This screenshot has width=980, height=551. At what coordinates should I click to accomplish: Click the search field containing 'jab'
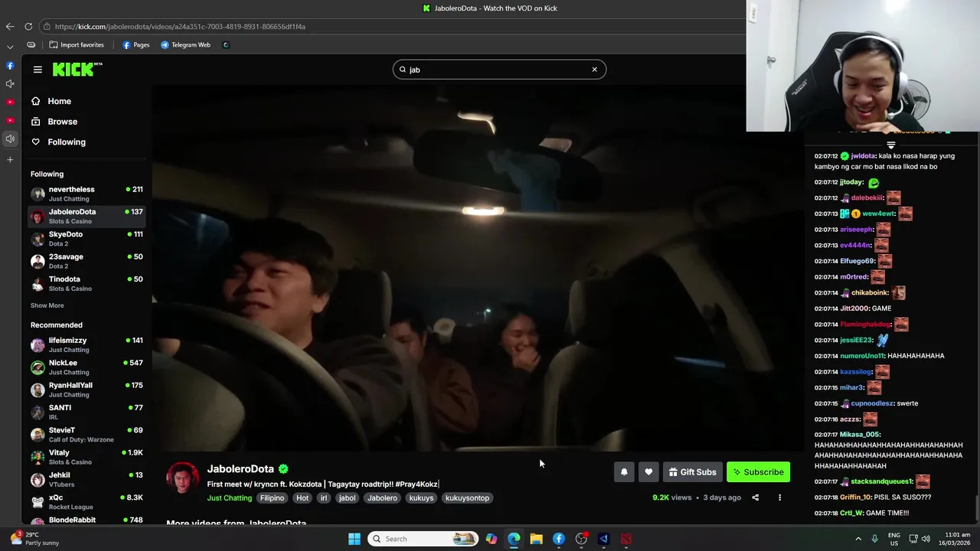[x=499, y=70]
